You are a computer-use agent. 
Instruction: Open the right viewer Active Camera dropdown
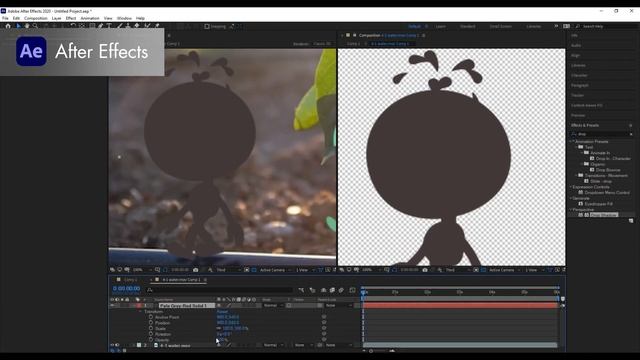[x=504, y=270]
